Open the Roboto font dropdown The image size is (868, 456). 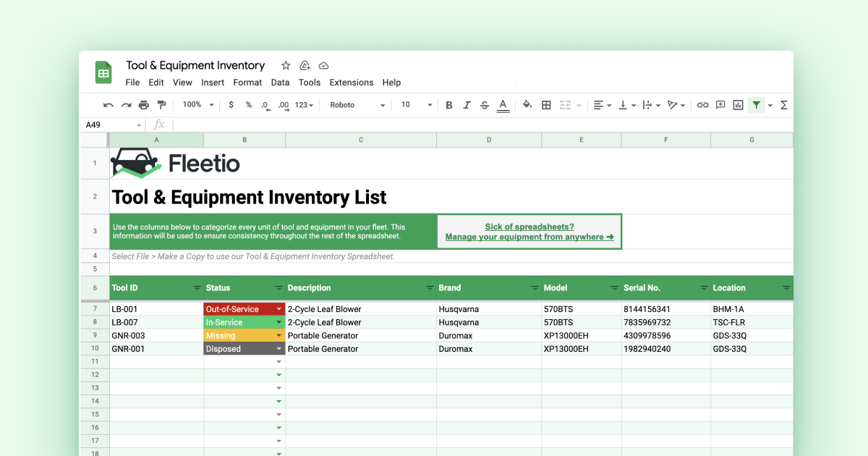coord(357,105)
